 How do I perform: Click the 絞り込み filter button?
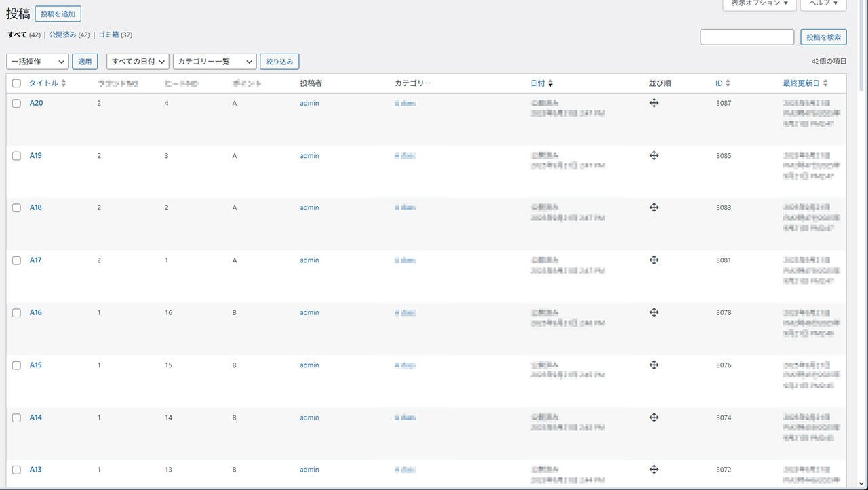point(279,62)
